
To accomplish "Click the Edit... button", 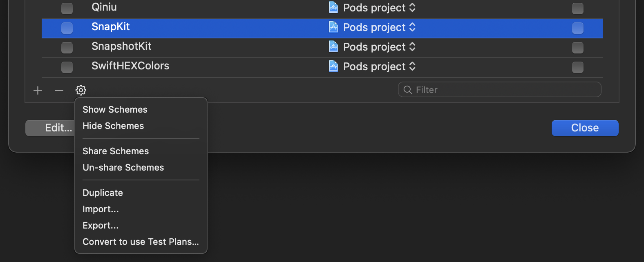I will (x=50, y=128).
